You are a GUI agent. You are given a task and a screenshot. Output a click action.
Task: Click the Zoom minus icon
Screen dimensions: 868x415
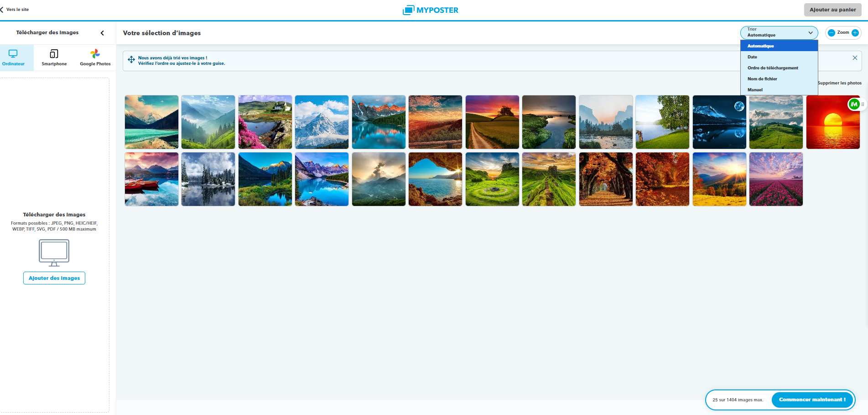(831, 33)
